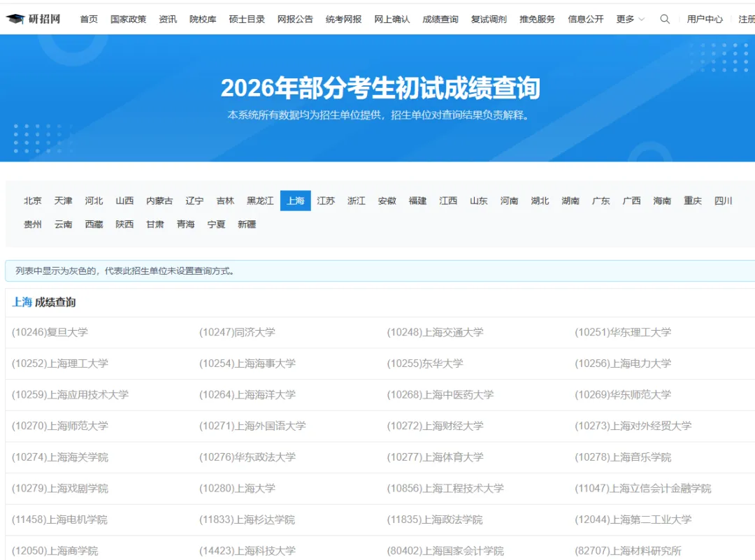This screenshot has width=755, height=560.
Task: Select the 吉林 province tab
Action: pos(225,201)
